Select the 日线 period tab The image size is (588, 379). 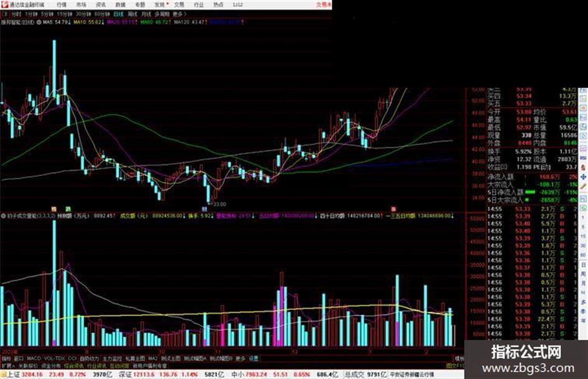[118, 14]
